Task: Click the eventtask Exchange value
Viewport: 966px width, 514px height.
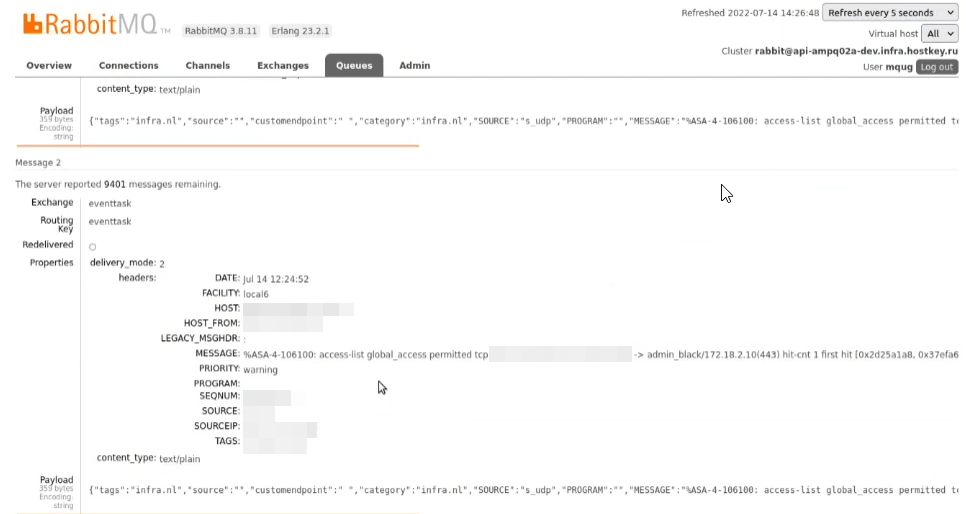Action: pos(109,203)
